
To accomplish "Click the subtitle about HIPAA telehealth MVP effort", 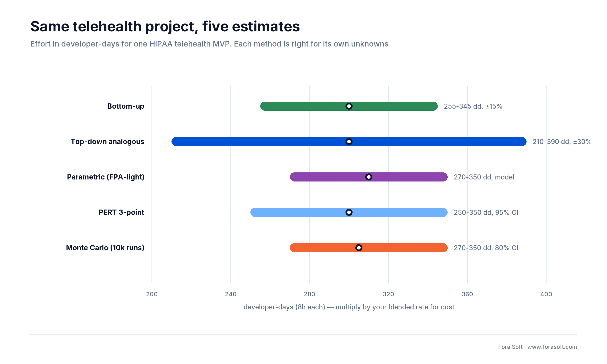I will tap(209, 44).
